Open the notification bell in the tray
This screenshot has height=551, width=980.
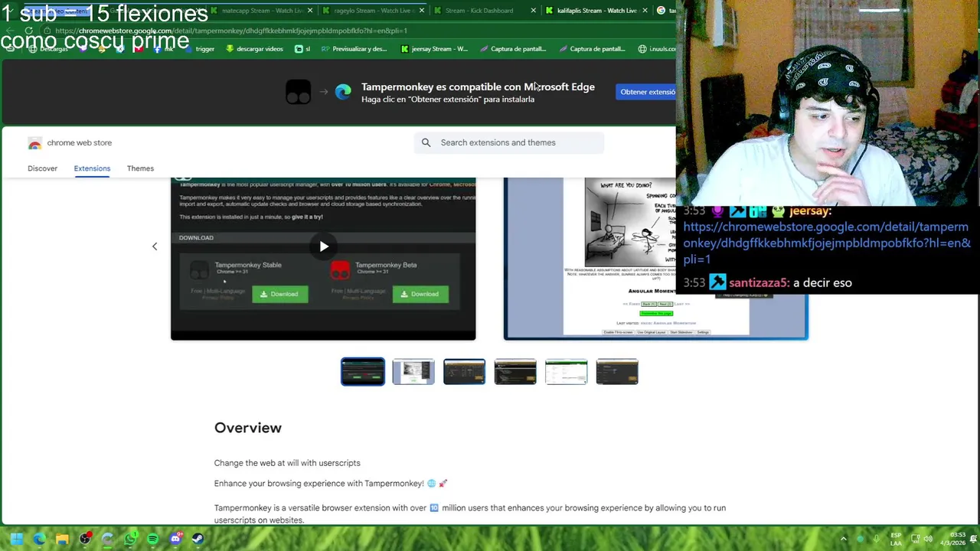pos(972,539)
